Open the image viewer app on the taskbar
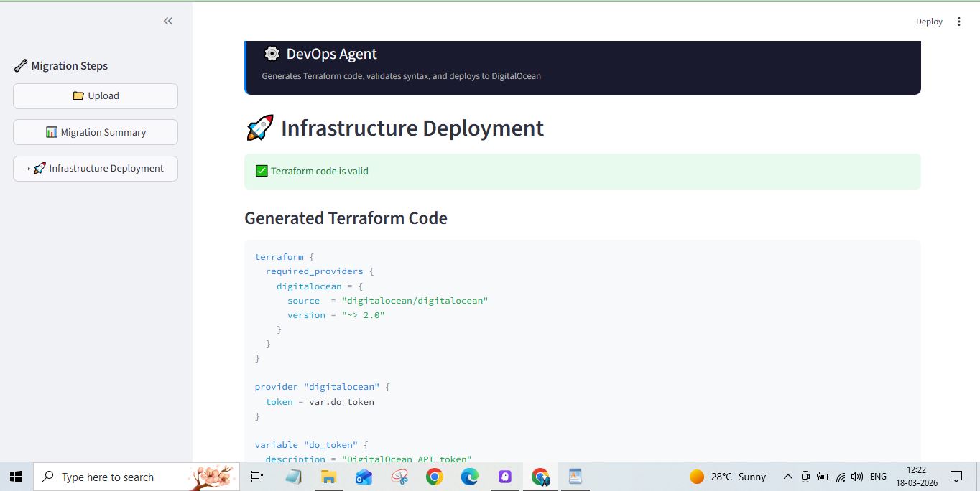 pos(575,477)
